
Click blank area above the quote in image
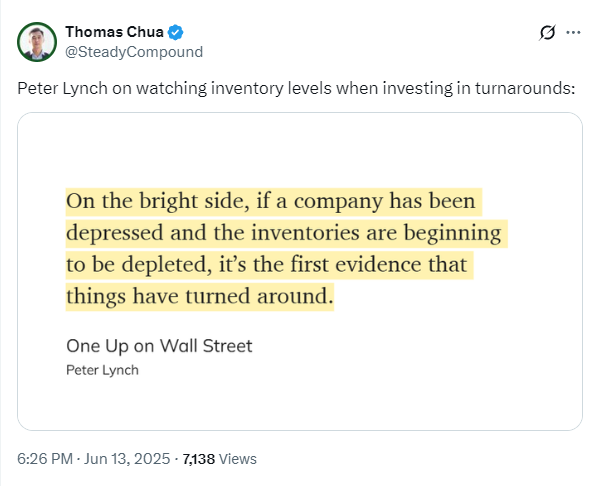coord(300,149)
